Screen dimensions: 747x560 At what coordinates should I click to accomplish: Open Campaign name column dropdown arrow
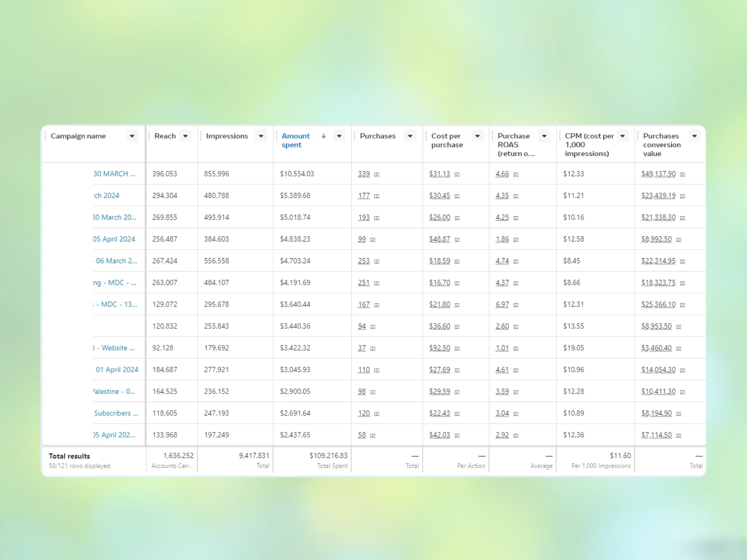coord(132,136)
